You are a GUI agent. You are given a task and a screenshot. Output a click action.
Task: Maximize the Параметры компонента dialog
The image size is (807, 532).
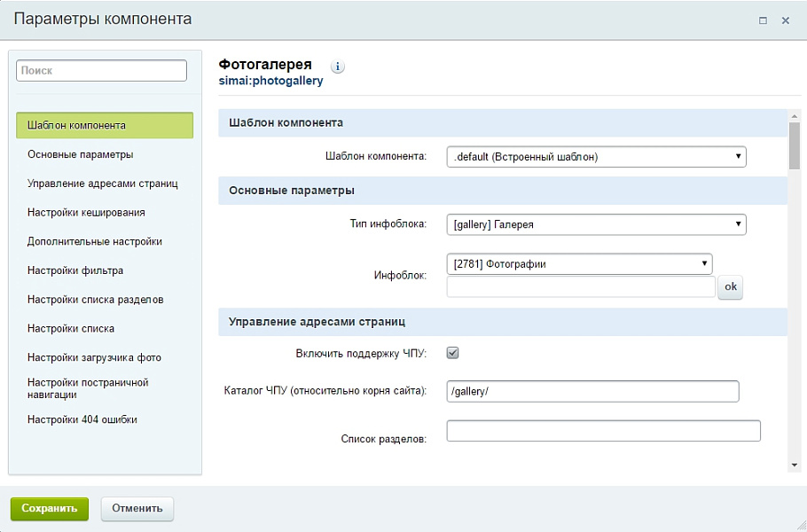click(763, 20)
